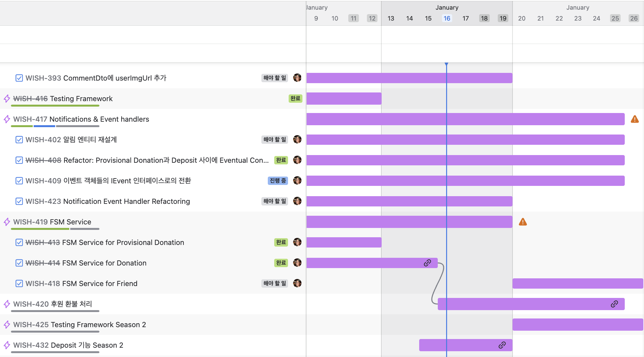Click assignee avatar on WISH-423 row
The width and height of the screenshot is (644, 357).
(297, 201)
